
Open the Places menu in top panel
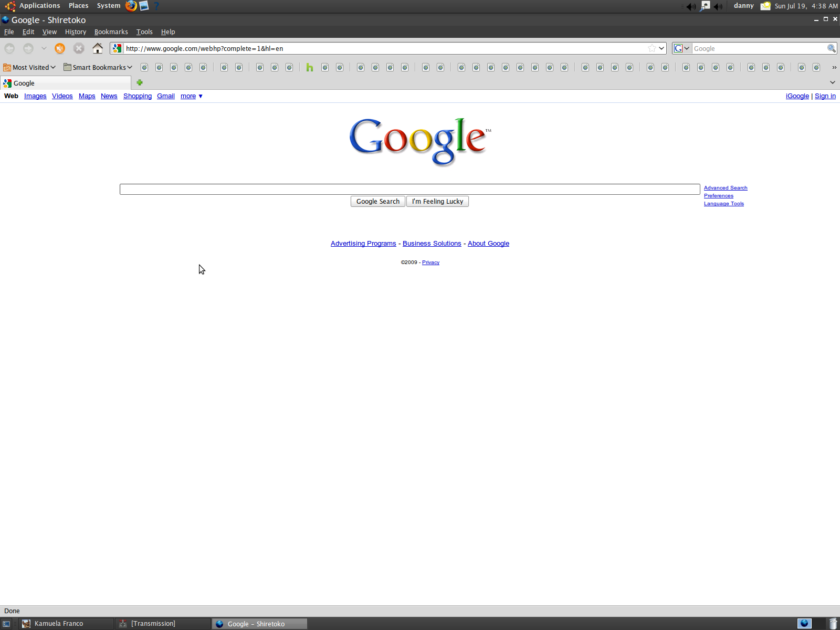tap(78, 6)
